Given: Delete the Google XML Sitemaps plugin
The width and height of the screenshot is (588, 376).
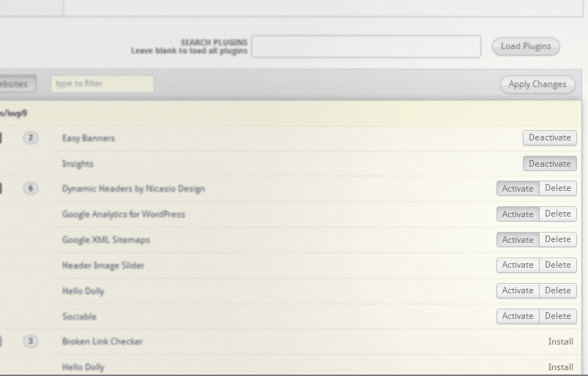Looking at the screenshot, I should point(558,239).
